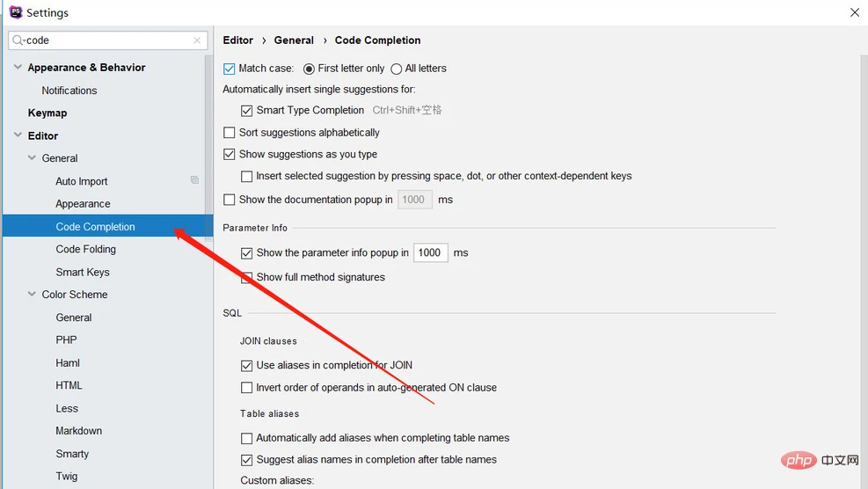Open the Code Folding settings page
The height and width of the screenshot is (489, 868).
[x=85, y=250]
